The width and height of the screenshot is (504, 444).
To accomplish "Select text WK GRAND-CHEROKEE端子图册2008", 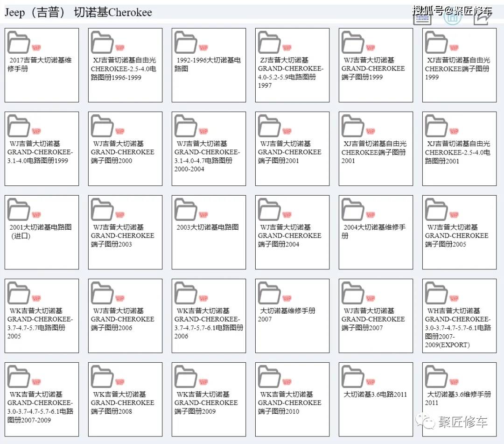I will click(122, 403).
